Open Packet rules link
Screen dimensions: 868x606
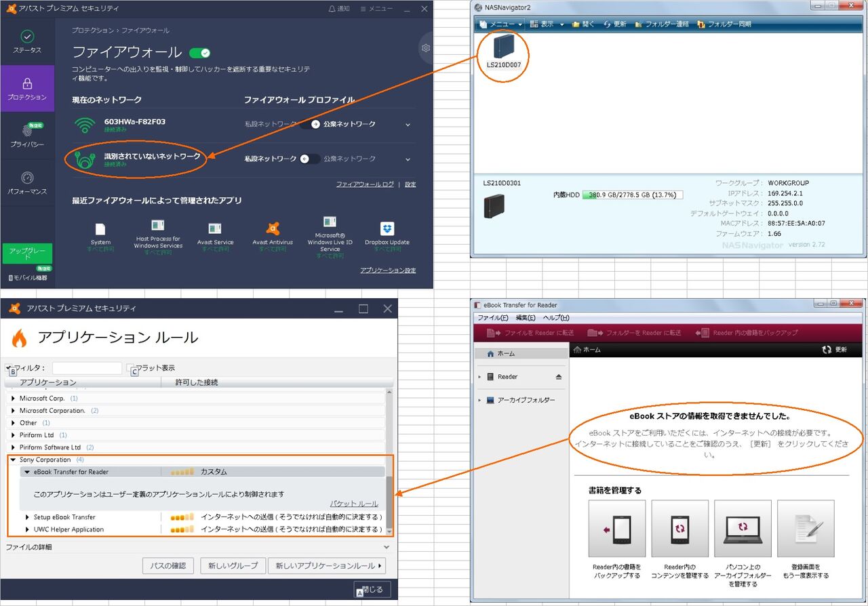coord(354,504)
